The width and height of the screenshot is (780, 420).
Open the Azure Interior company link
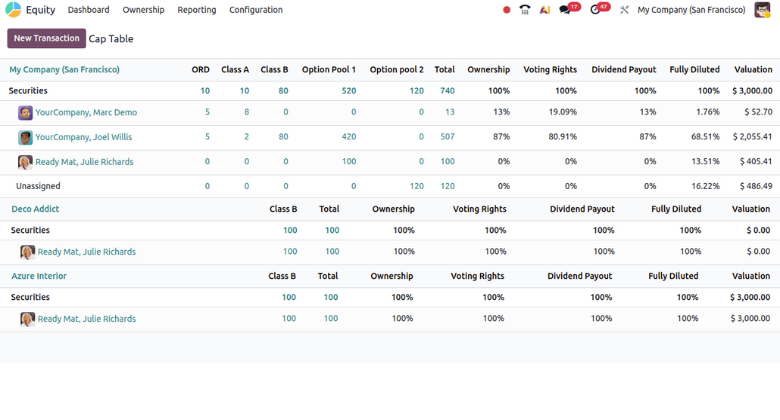pos(39,276)
